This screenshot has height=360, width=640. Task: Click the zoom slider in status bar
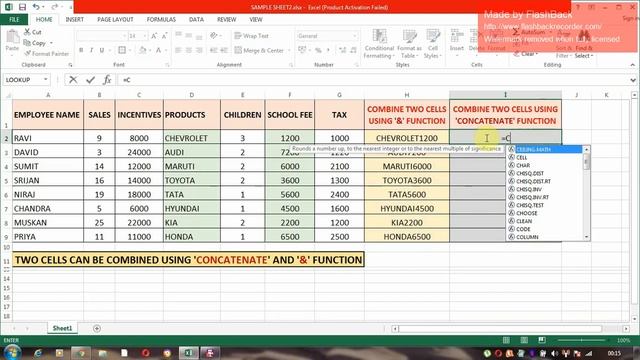point(581,340)
